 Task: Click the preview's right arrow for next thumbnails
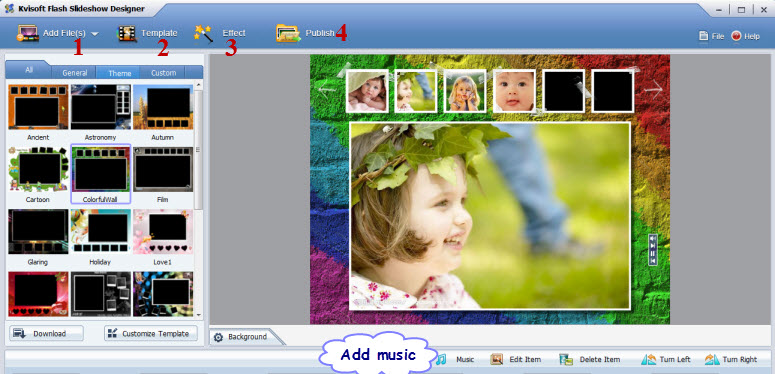tap(653, 90)
